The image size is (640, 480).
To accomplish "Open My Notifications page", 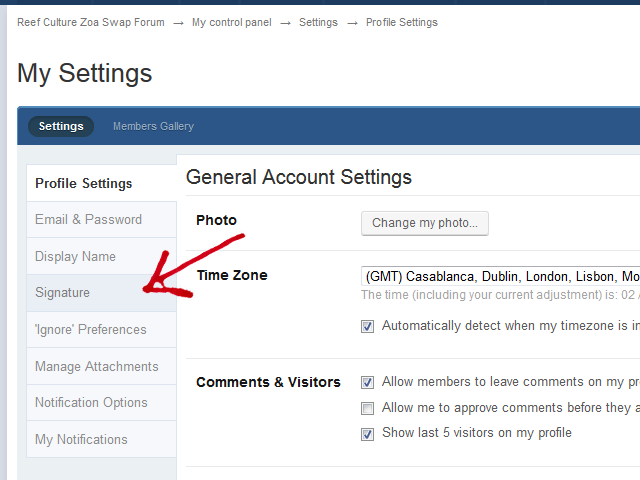I will pyautogui.click(x=81, y=440).
